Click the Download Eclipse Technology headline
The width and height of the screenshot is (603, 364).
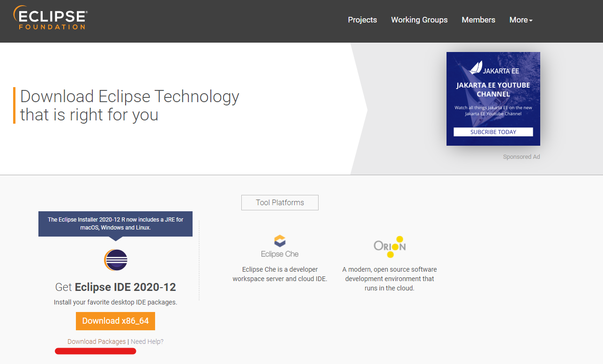pyautogui.click(x=130, y=105)
